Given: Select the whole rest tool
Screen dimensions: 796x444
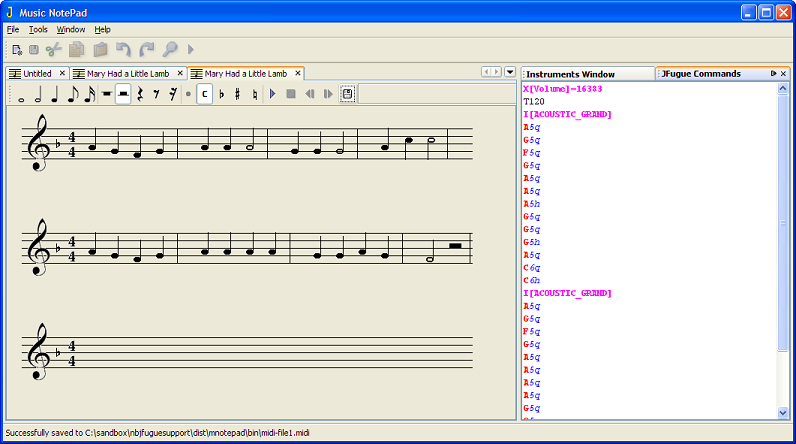Looking at the screenshot, I should (x=107, y=94).
